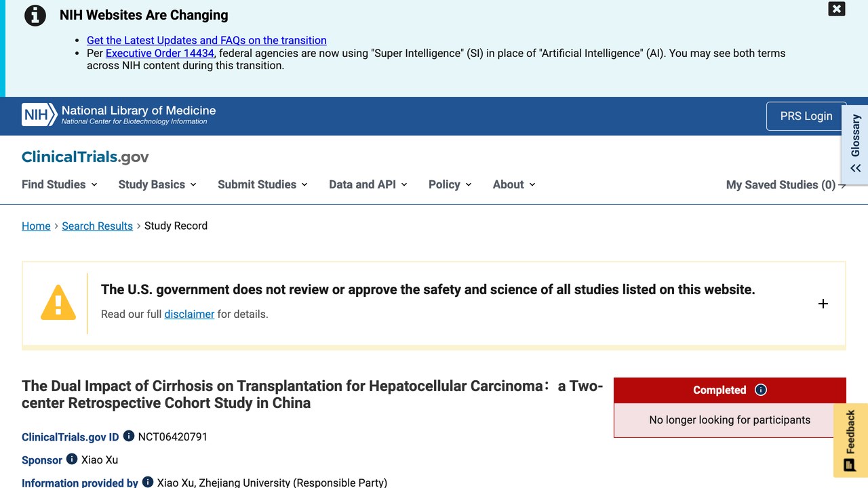Open the NIH National Library of Medicine logo
868x488 pixels.
pyautogui.click(x=119, y=115)
